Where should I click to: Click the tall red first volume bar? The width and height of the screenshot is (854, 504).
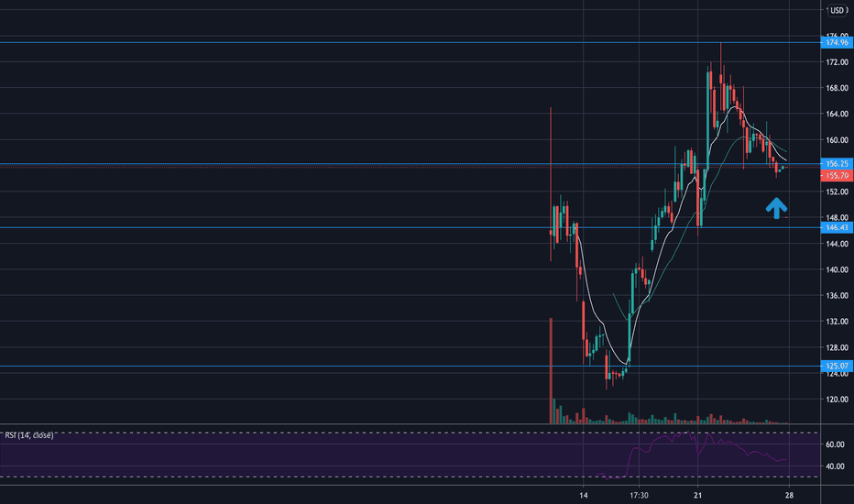point(552,370)
